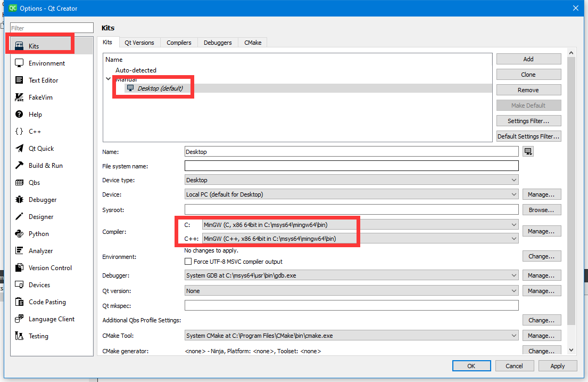The width and height of the screenshot is (588, 382).
Task: Open the Testing flask icon
Action: [x=19, y=336]
